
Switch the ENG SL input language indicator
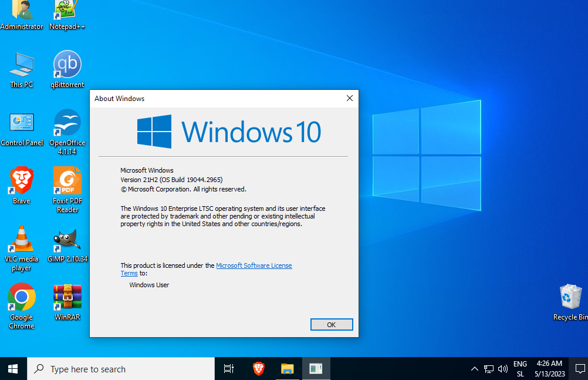(520, 369)
